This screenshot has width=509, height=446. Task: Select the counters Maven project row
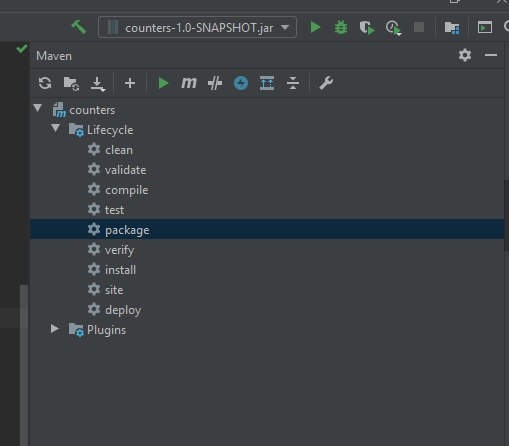[x=267, y=110]
